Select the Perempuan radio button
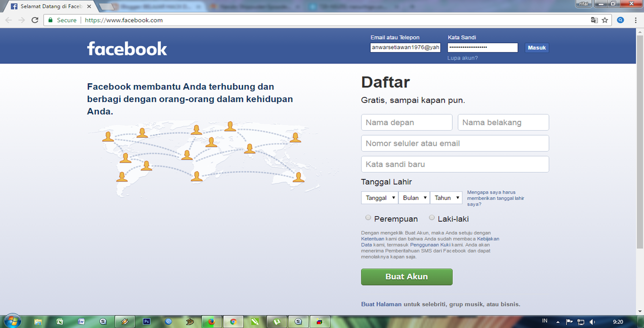 (x=368, y=218)
